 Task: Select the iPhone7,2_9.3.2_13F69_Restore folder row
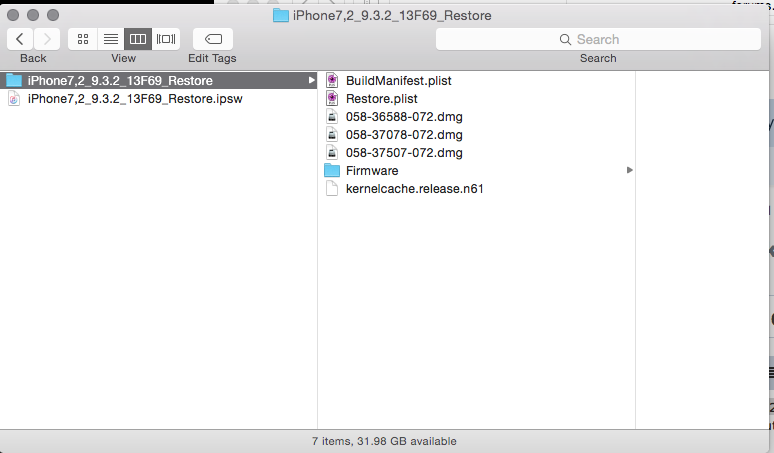(x=158, y=80)
